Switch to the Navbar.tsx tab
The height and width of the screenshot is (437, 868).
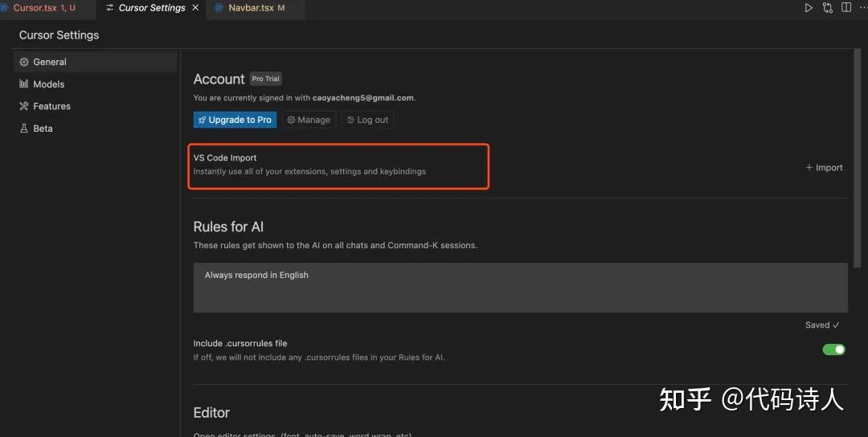[x=255, y=8]
